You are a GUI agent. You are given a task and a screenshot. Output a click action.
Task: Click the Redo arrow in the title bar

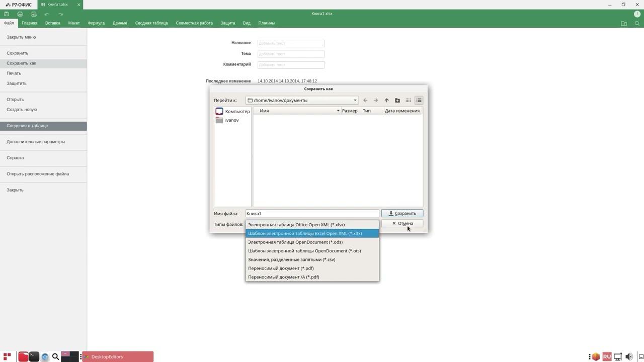pos(60,14)
